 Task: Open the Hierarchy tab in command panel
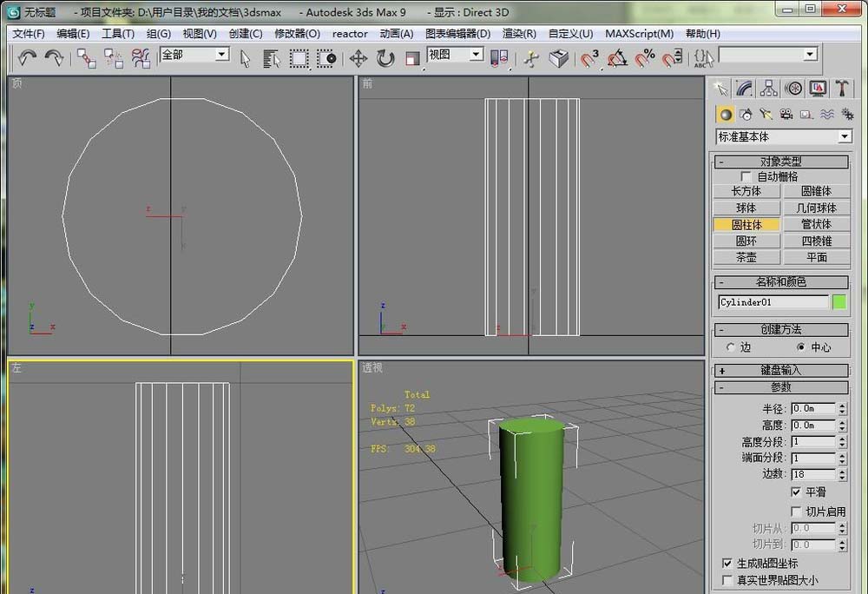(768, 89)
